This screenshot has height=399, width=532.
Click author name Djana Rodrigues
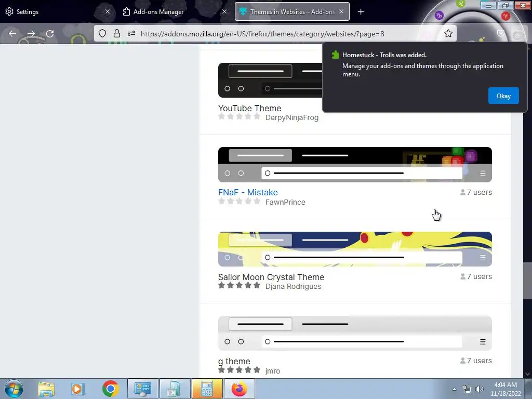click(x=293, y=286)
